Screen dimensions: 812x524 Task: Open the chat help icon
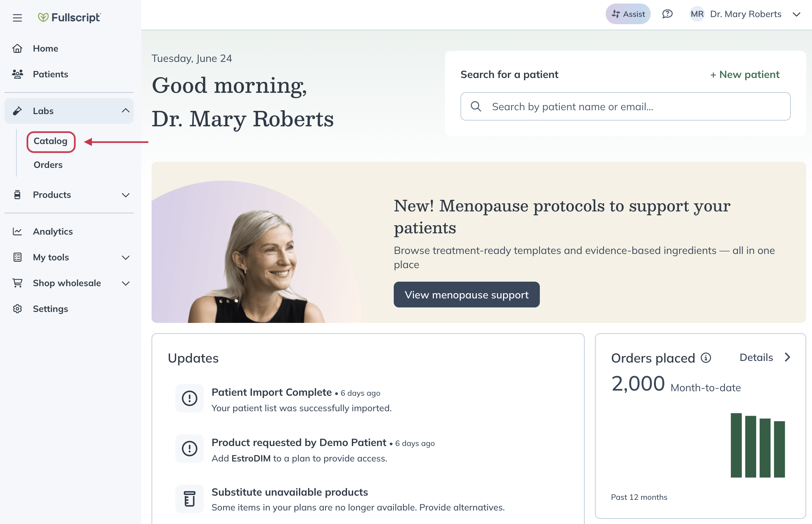coord(667,14)
